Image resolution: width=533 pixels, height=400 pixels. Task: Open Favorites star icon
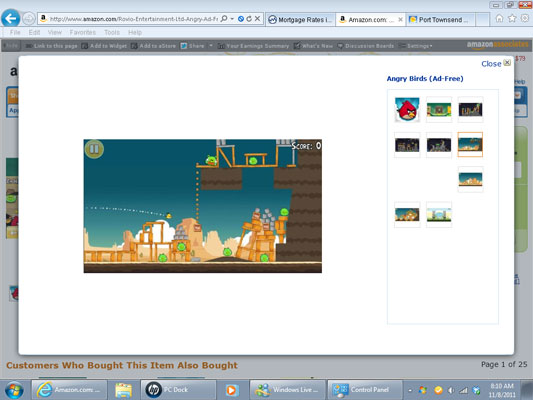click(512, 18)
